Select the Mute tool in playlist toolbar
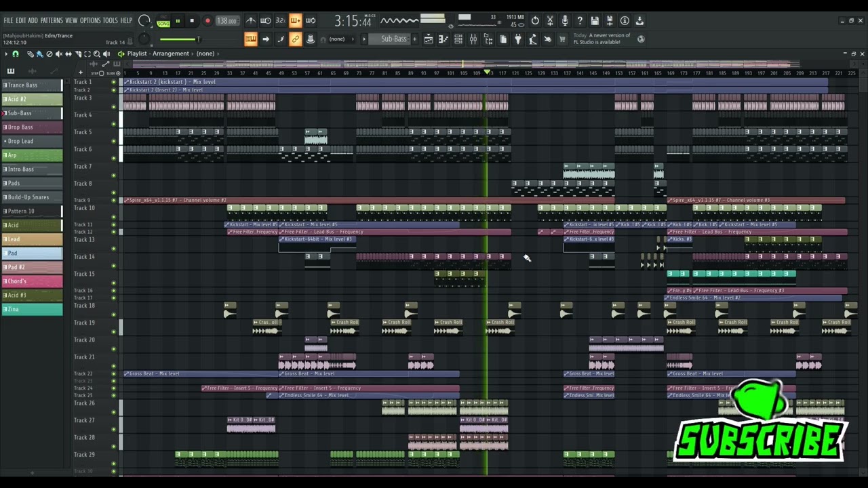Viewport: 868px width, 488px height. pos(59,54)
